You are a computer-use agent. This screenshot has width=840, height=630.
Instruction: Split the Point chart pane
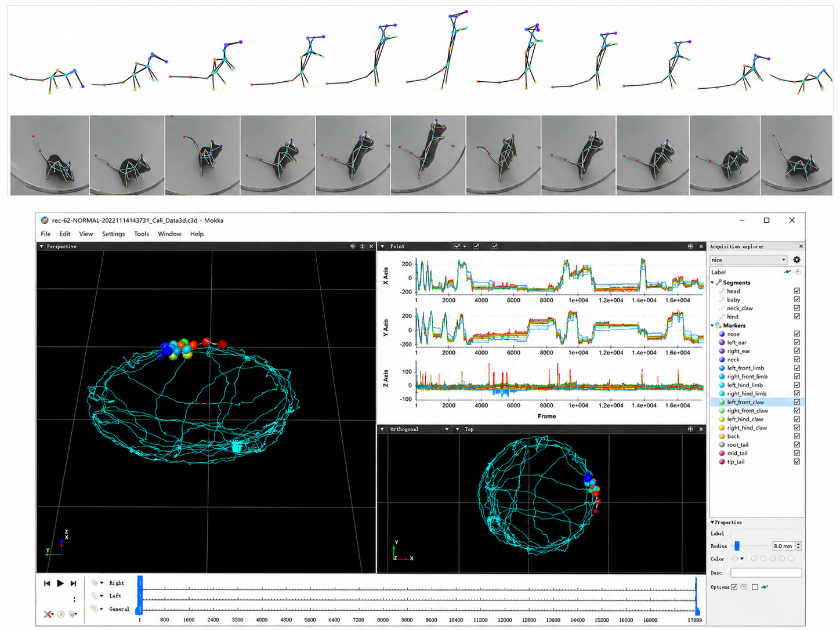coord(690,247)
